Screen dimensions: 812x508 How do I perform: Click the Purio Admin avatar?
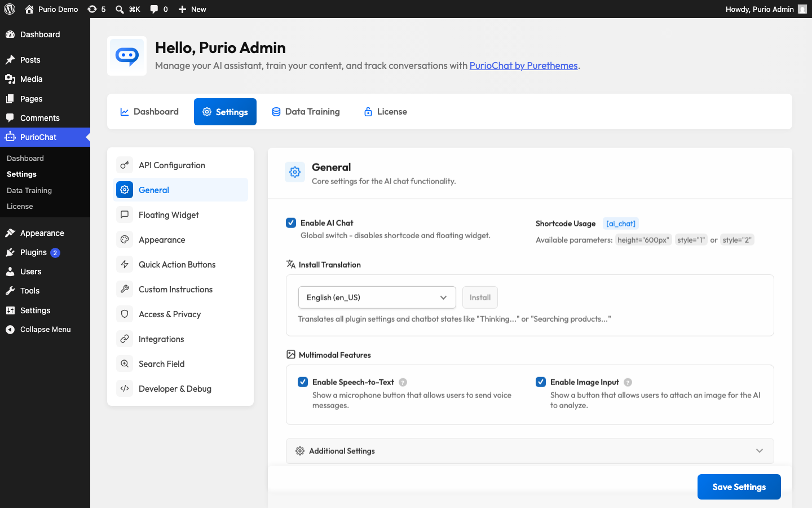coord(802,9)
